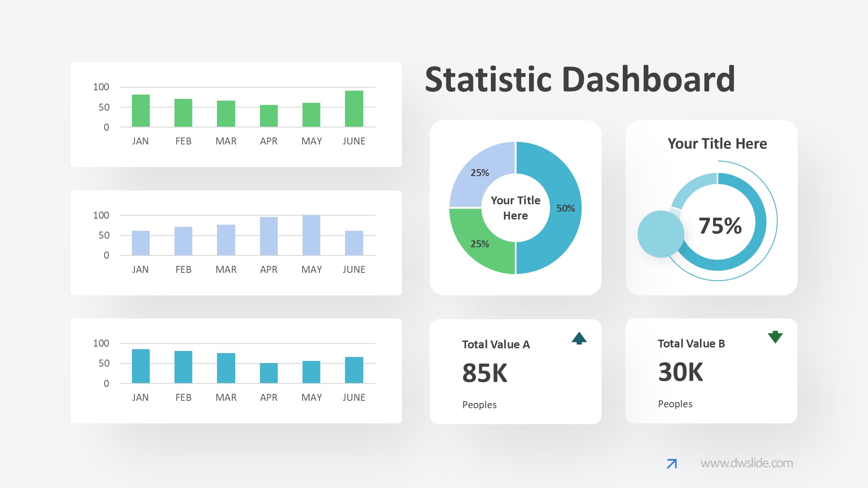
Task: Click the 30K value text
Action: pos(680,372)
